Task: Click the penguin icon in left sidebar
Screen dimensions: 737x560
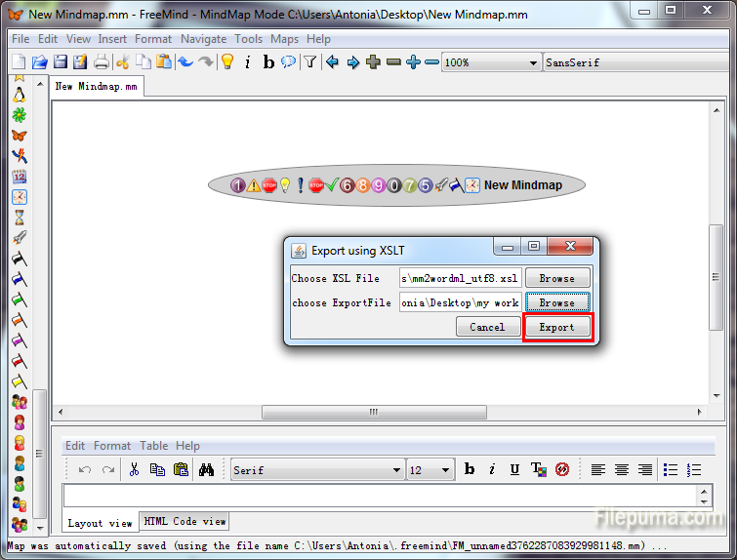Action: coord(19,95)
